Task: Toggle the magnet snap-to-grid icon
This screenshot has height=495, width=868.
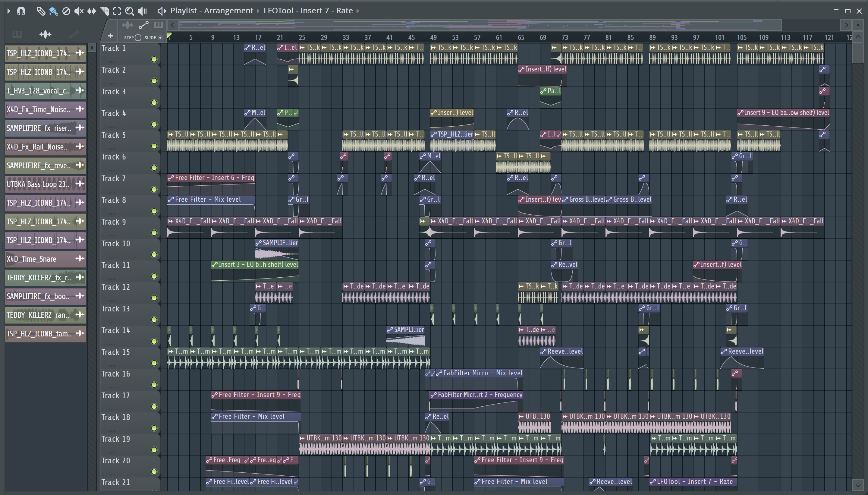Action: coord(21,11)
